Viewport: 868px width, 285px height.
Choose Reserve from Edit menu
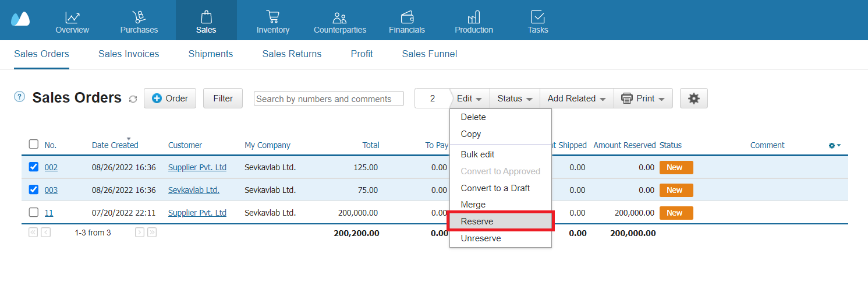[501, 221]
